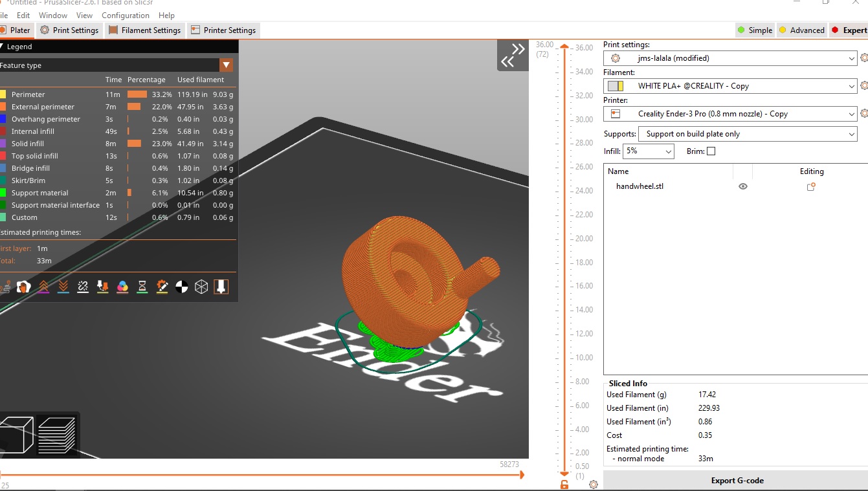
Task: Toggle Tool changes visibility icon
Action: (102, 287)
